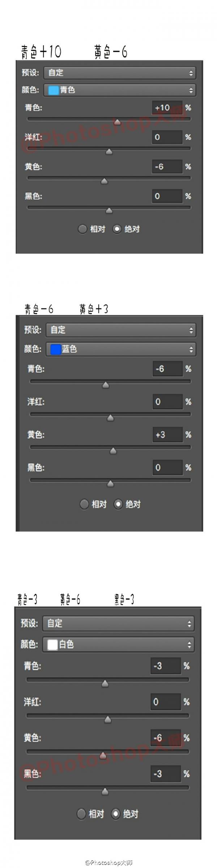Open the 颜色 dropdown showing 青色
This screenshot has height=868, width=217.
point(120,90)
